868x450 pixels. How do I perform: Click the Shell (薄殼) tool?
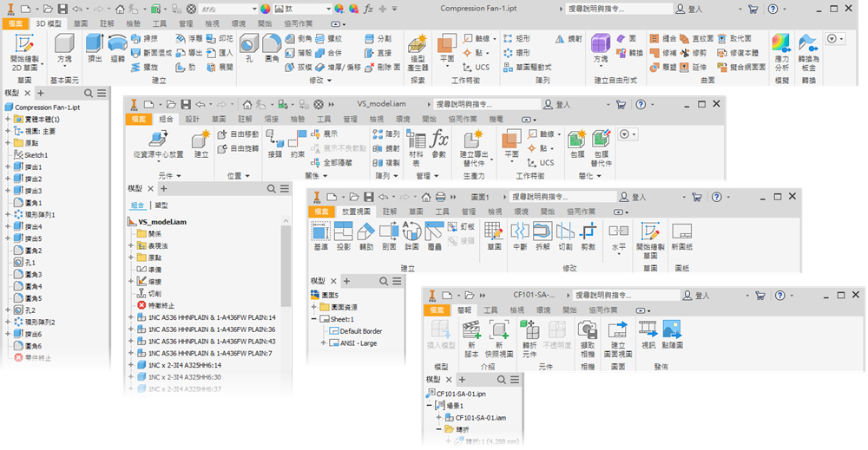[299, 53]
